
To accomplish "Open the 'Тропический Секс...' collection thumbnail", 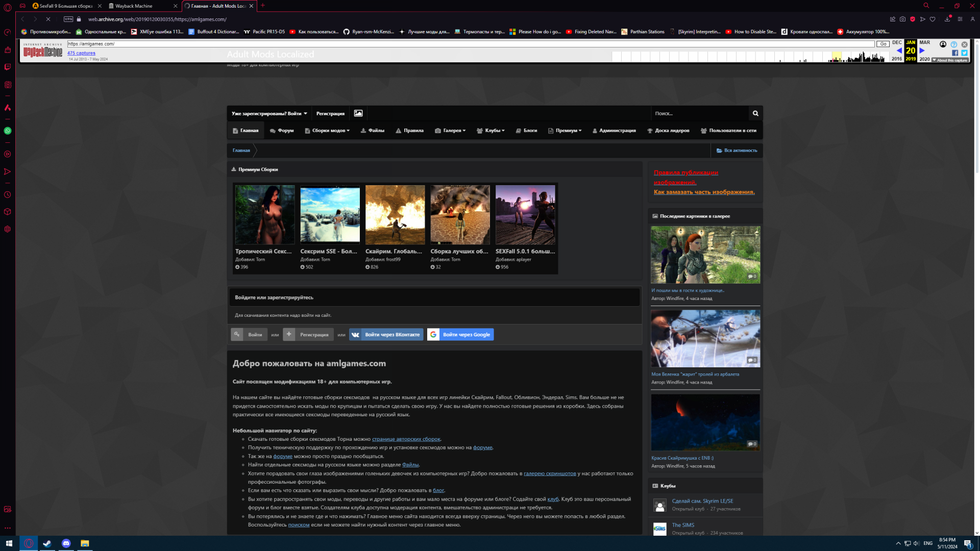I will 265,214.
